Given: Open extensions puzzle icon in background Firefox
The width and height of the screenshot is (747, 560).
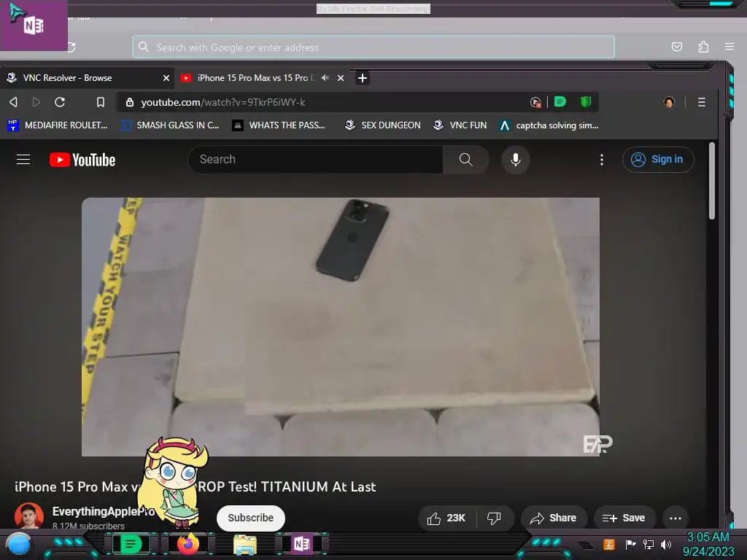Looking at the screenshot, I should point(703,47).
